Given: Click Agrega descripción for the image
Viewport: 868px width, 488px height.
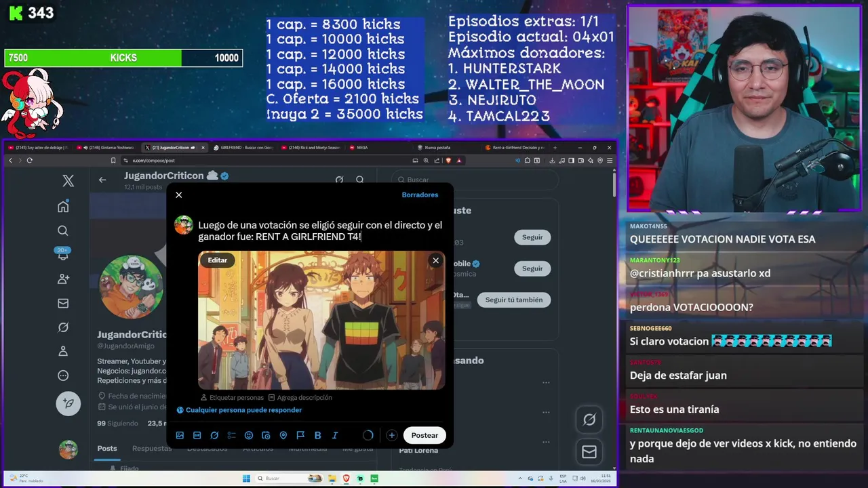Looking at the screenshot, I should click(300, 397).
